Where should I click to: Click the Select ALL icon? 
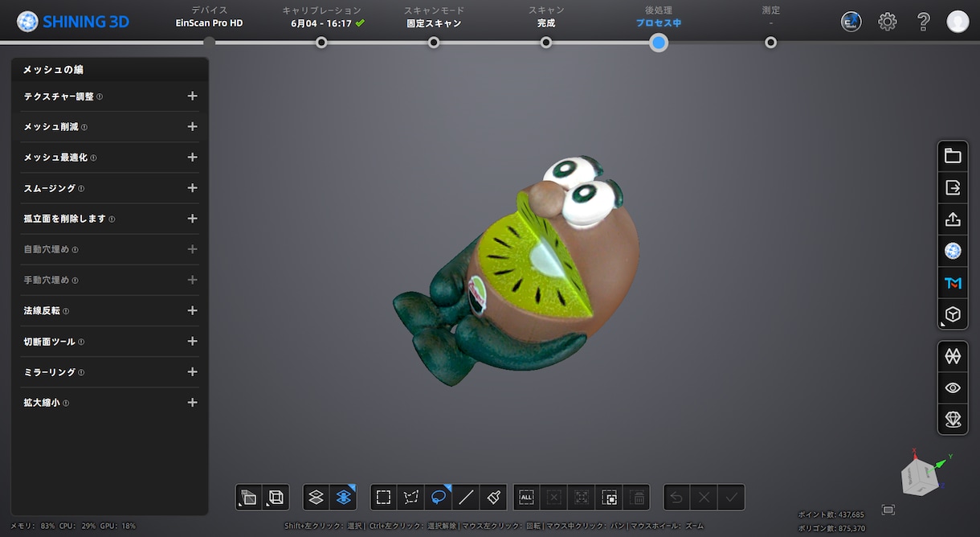click(x=527, y=498)
